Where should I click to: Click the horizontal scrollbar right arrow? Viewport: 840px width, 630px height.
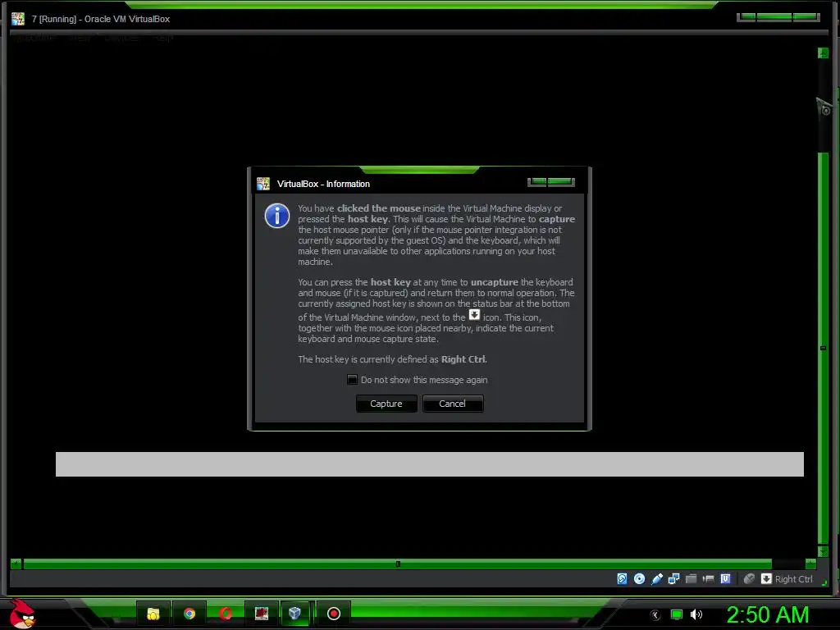[810, 564]
